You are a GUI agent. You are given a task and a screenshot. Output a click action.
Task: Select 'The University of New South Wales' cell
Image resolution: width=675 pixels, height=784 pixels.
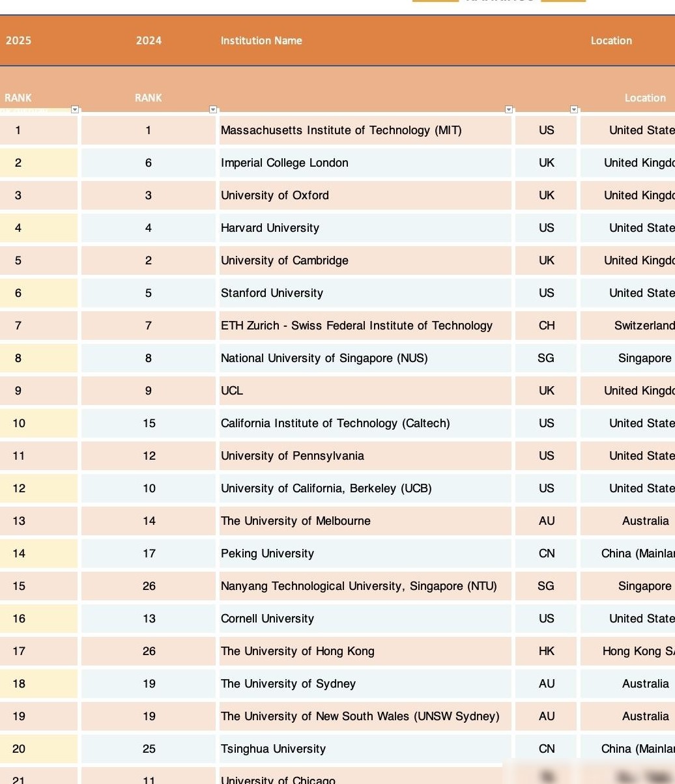(366, 716)
